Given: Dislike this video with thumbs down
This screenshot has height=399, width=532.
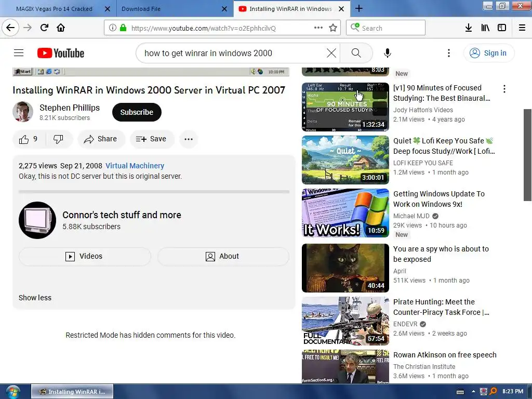Looking at the screenshot, I should pyautogui.click(x=58, y=139).
